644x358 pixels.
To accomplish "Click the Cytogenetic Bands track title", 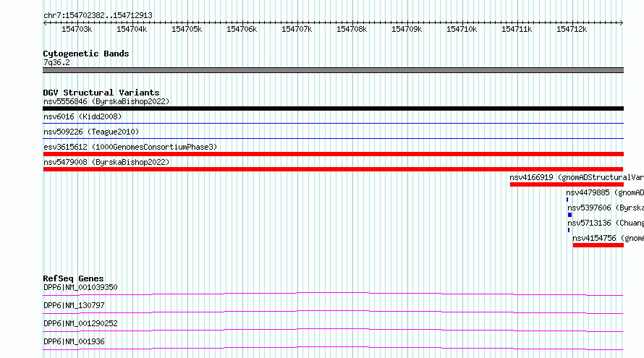I will click(86, 54).
